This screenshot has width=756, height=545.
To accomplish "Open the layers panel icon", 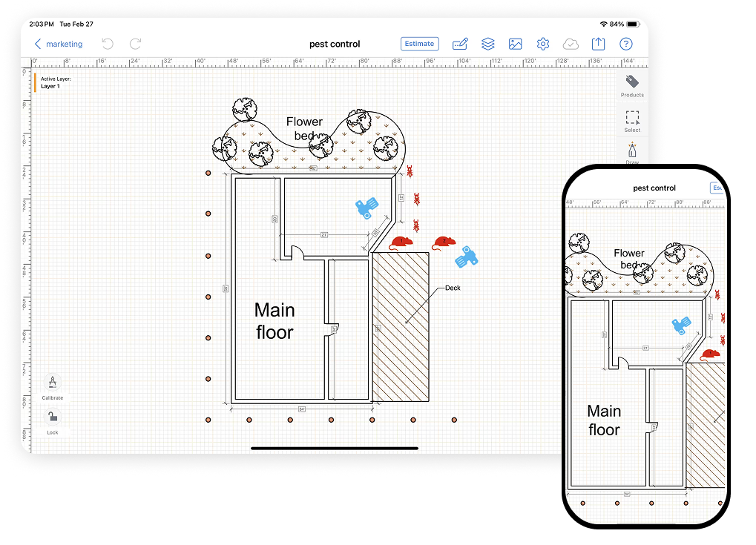I will click(x=488, y=44).
